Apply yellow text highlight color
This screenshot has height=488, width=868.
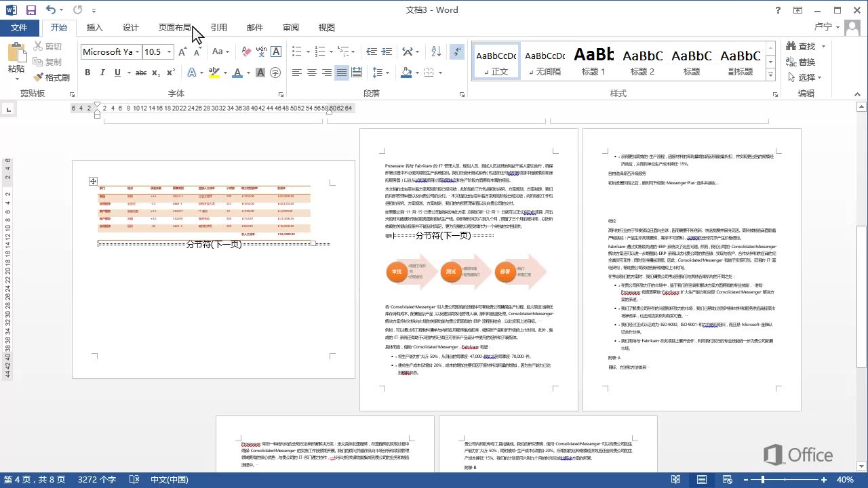(x=214, y=73)
